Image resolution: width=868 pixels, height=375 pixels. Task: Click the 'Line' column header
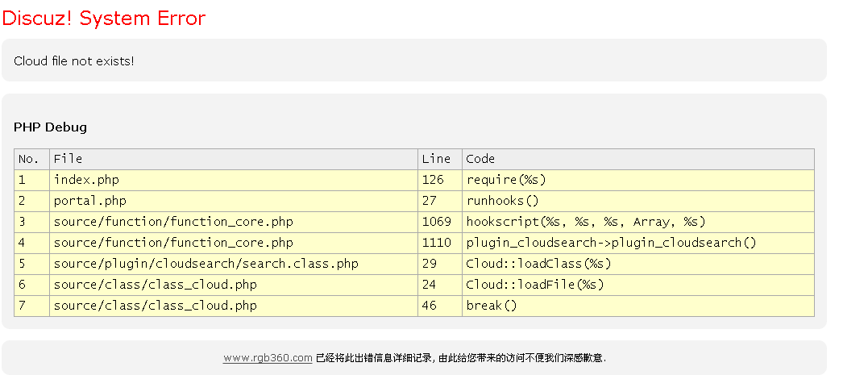(440, 159)
